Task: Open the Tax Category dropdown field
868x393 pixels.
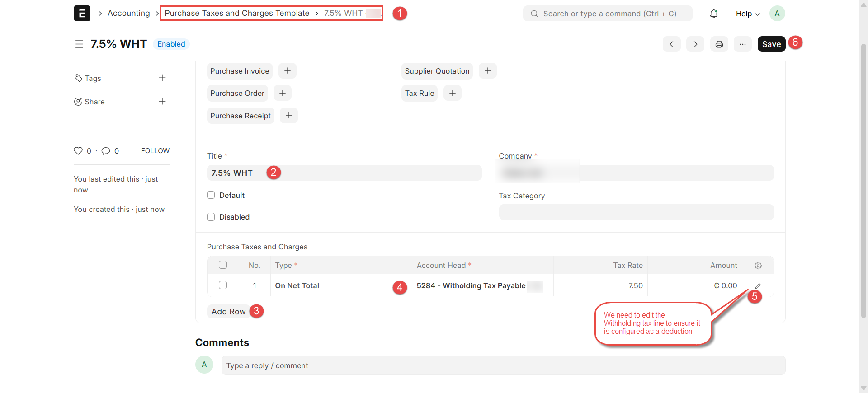Action: 636,212
